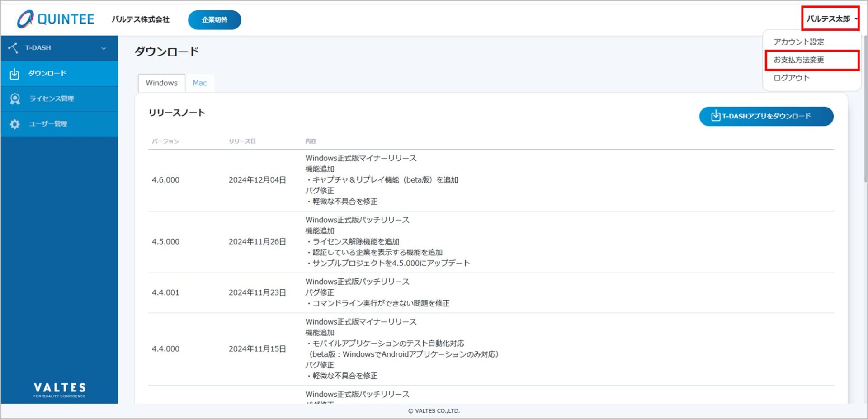Select the Windows tab

[x=161, y=83]
